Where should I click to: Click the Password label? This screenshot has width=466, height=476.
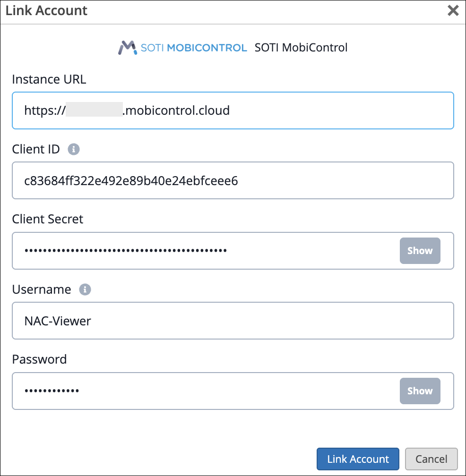[x=39, y=359]
